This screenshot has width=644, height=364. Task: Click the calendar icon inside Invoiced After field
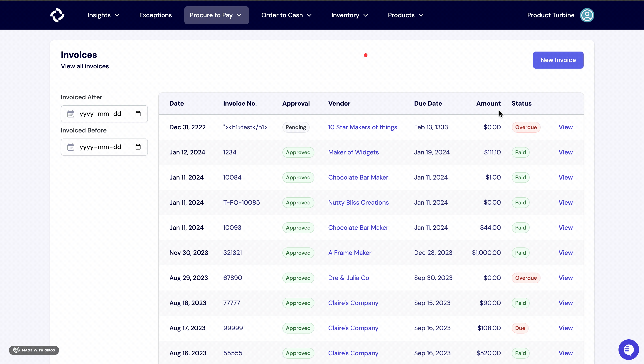pos(71,114)
